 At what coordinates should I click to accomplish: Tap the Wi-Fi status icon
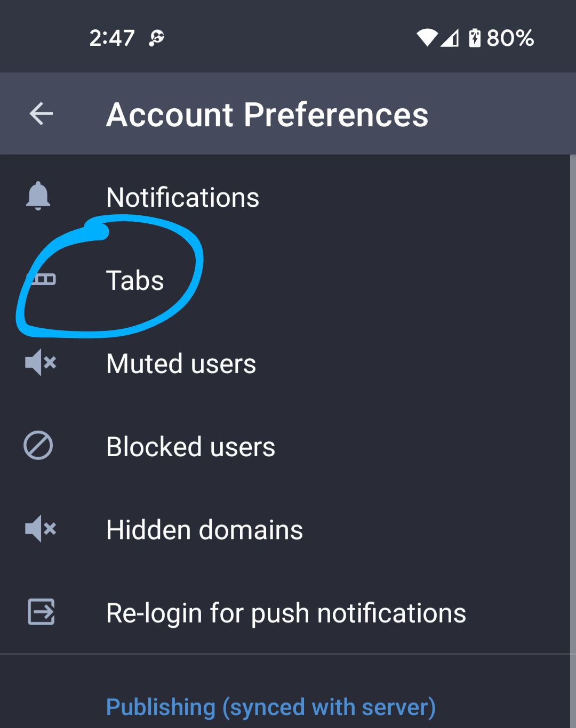pos(427,38)
